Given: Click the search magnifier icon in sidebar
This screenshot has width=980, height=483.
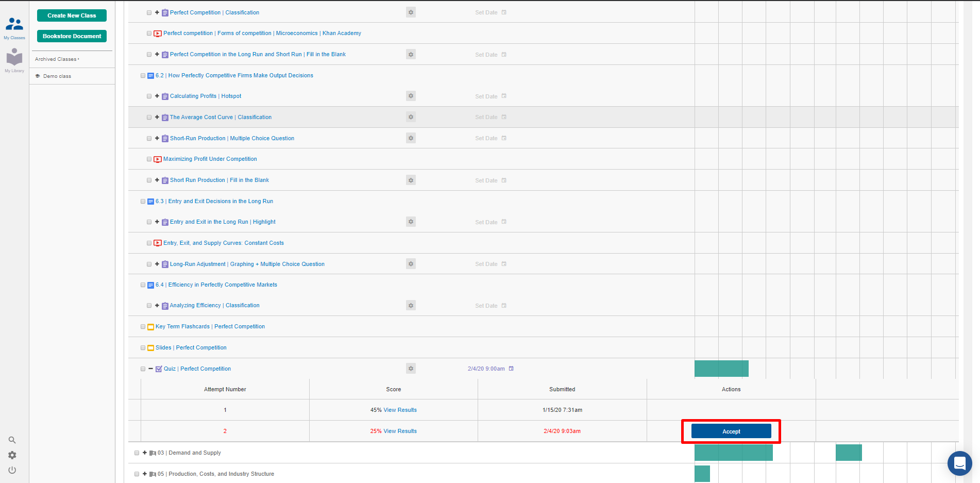Looking at the screenshot, I should pyautogui.click(x=12, y=440).
